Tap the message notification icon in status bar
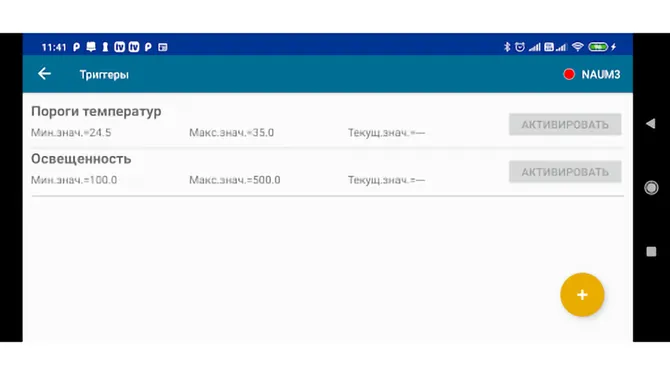This screenshot has width=670, height=376. (91, 47)
